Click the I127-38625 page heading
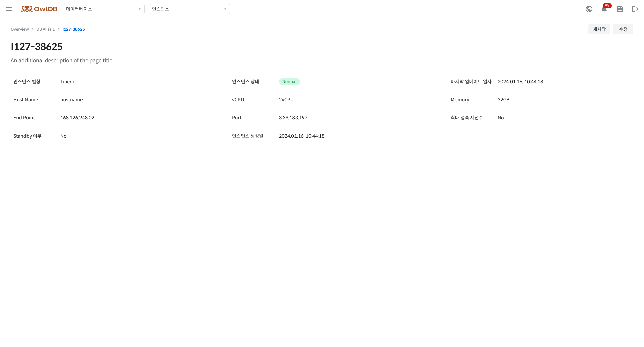The image size is (644, 347). click(x=37, y=47)
